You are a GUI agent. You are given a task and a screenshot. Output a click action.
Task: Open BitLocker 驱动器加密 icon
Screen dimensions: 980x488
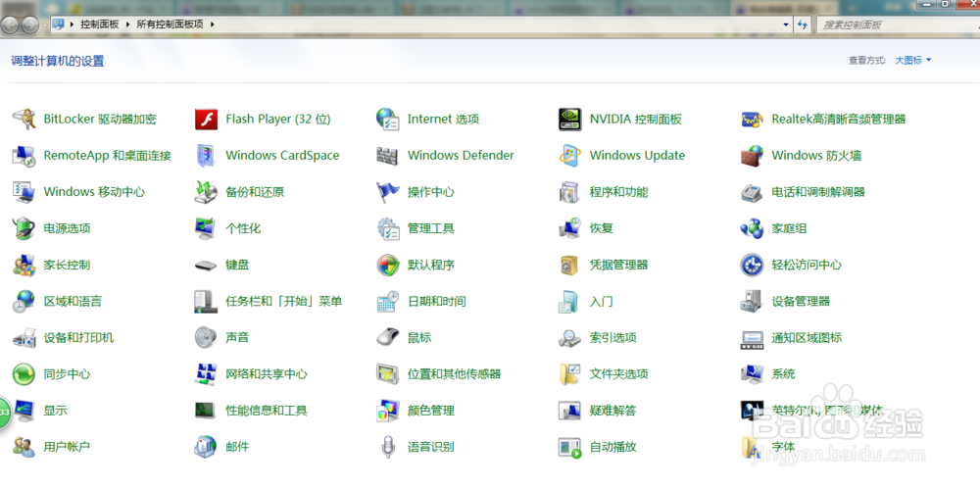click(24, 119)
